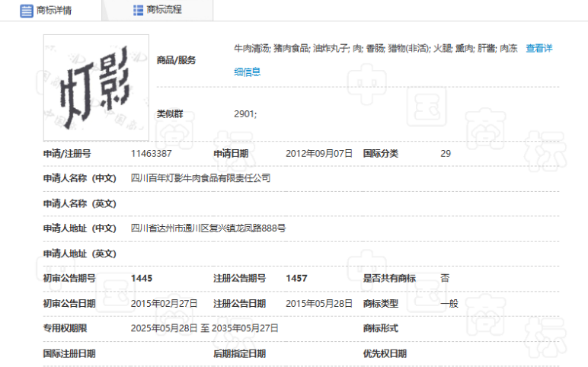Click the flow icon beside 商标流程
Screen dimensions: 588x367
pyautogui.click(x=138, y=10)
